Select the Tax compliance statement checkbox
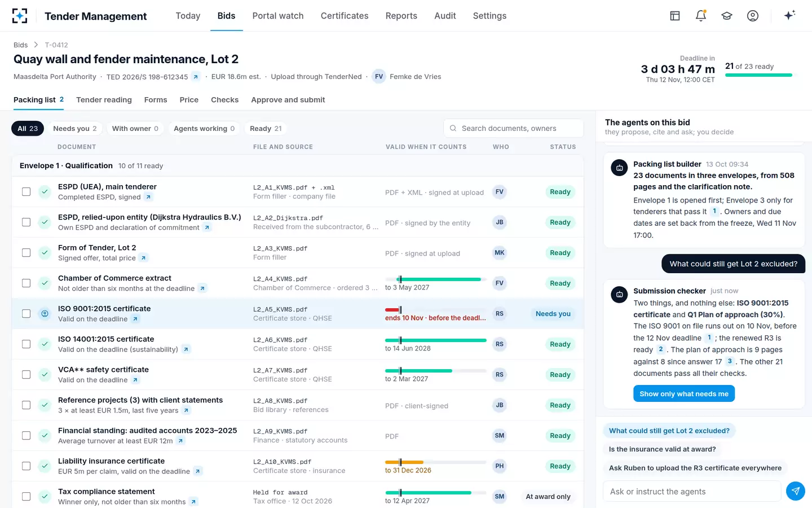This screenshot has height=508, width=812. (26, 497)
